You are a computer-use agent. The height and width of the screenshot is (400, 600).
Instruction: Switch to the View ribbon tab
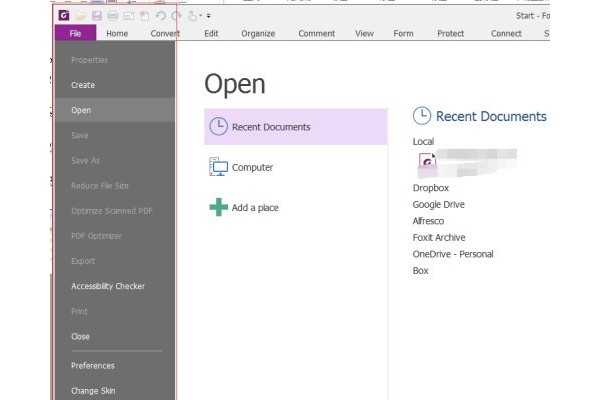[x=364, y=33]
